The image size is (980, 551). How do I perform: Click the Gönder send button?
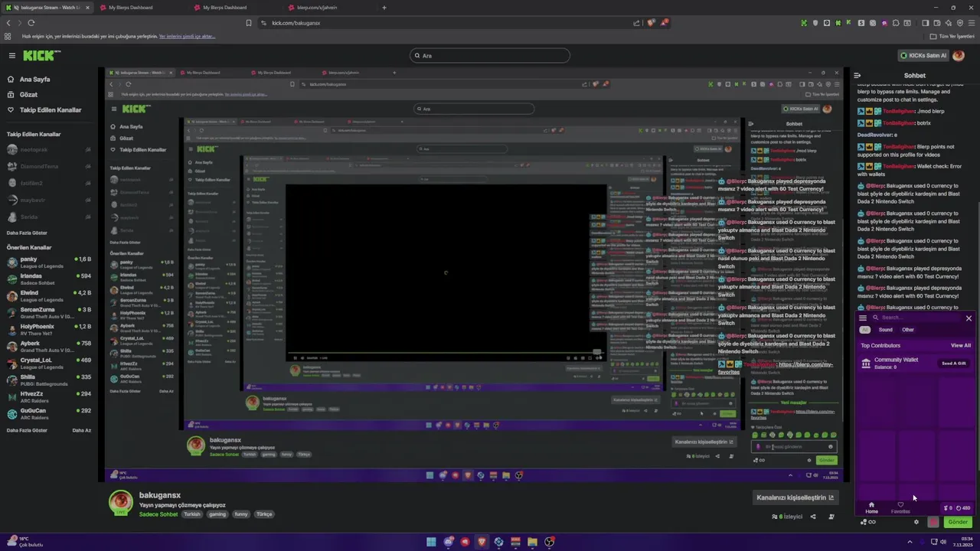pos(958,522)
